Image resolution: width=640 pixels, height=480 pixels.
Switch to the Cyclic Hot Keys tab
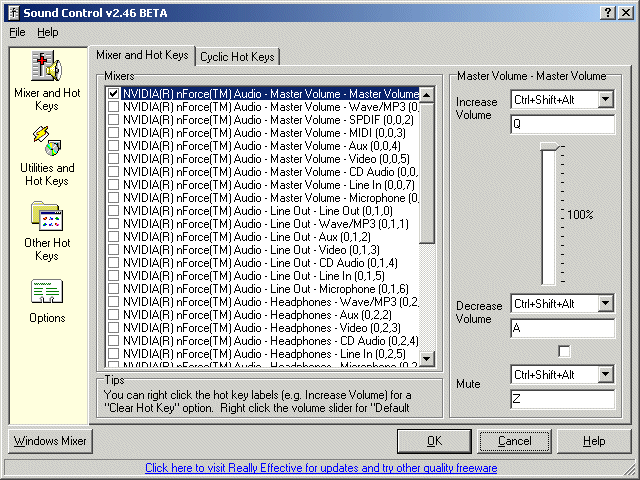point(237,57)
